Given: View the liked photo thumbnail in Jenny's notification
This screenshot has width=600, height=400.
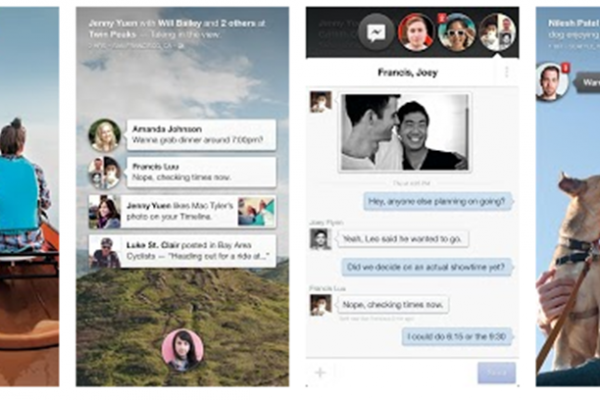Looking at the screenshot, I should (256, 211).
